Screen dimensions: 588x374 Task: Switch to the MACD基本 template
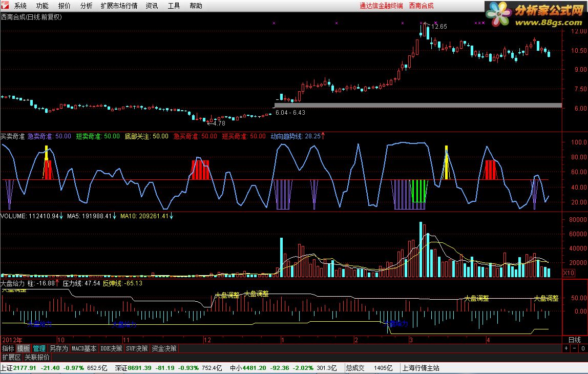[x=84, y=348]
